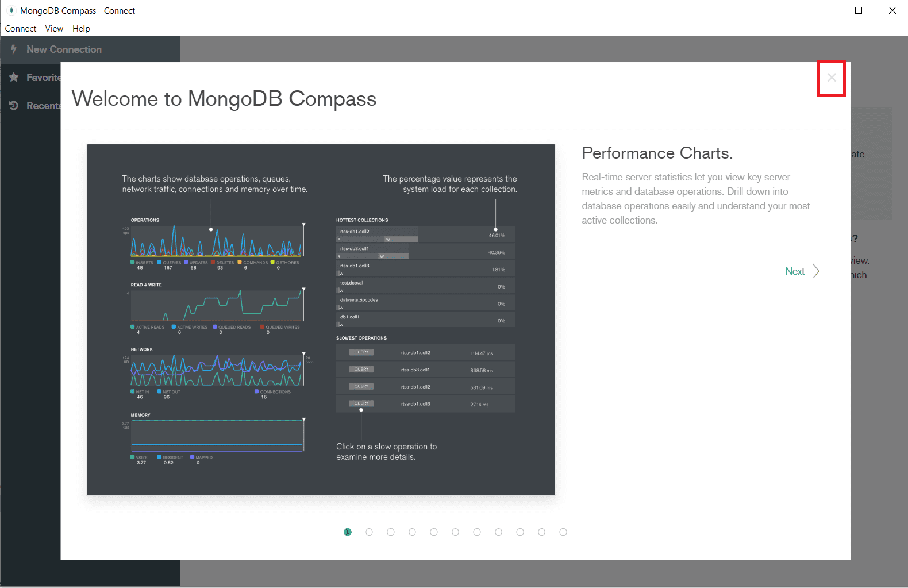
Task: Click the Favorites star icon
Action: pos(14,77)
